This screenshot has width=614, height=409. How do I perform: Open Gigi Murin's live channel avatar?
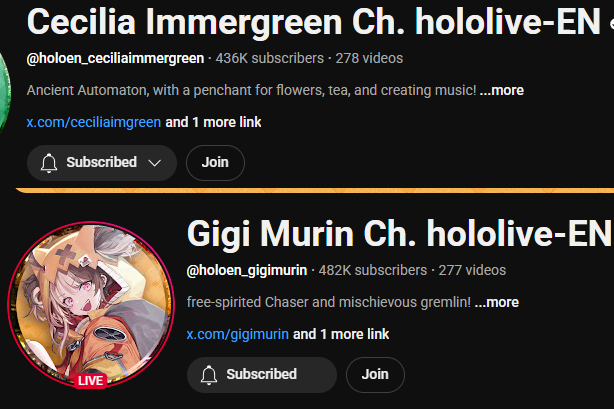coord(91,304)
